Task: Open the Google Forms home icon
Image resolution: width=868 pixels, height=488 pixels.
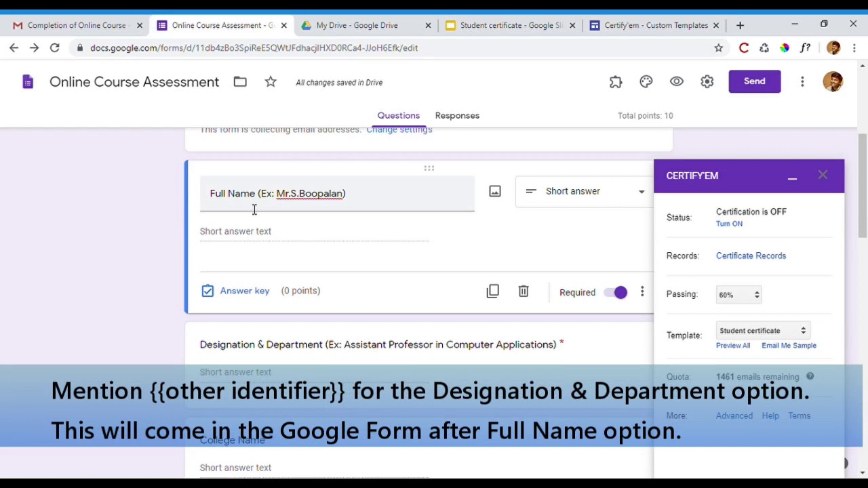Action: pos(28,82)
